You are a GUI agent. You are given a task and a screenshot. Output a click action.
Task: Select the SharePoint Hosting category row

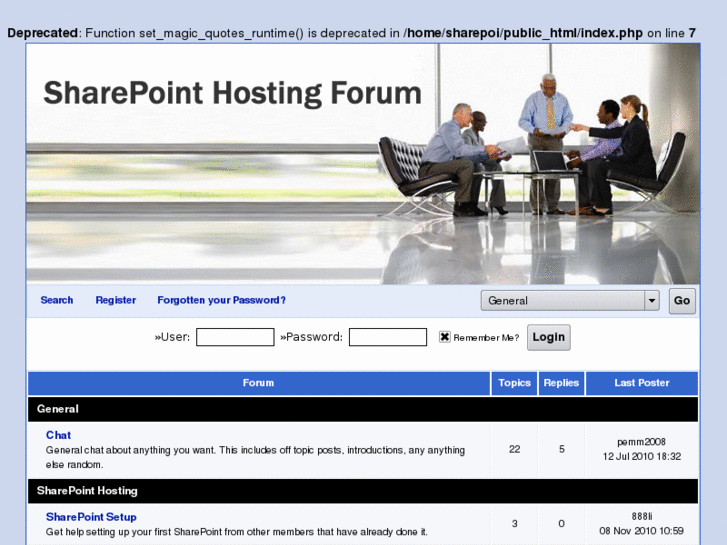click(363, 491)
